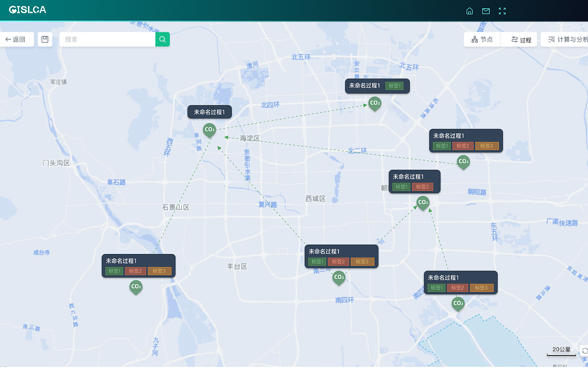Focus the 搜索 search field
The image size is (588, 368).
click(107, 40)
